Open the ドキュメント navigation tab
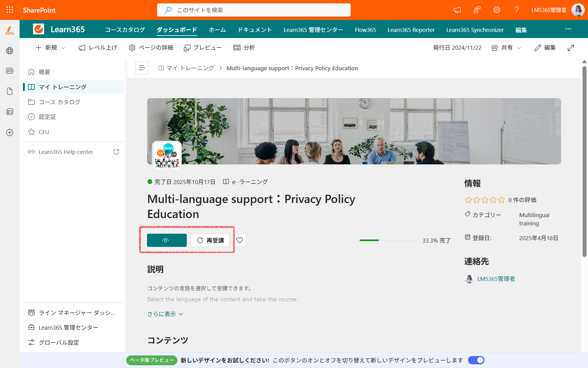 click(x=255, y=30)
